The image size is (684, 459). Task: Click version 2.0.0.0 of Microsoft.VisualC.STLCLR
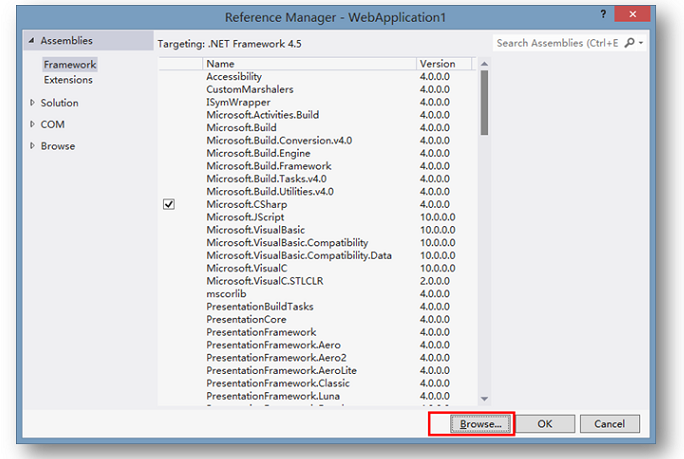pyautogui.click(x=434, y=281)
